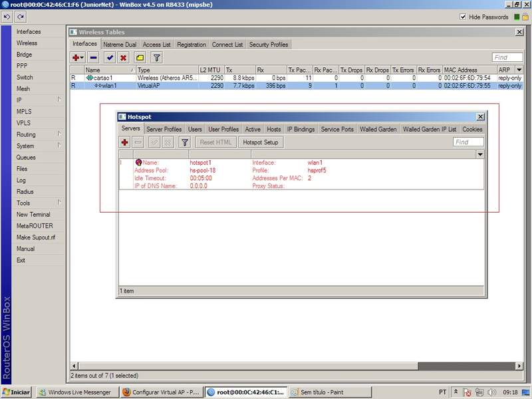Switch to the Nstreme Dual tab
Viewport: 532px width, 399px height.
pyautogui.click(x=120, y=45)
